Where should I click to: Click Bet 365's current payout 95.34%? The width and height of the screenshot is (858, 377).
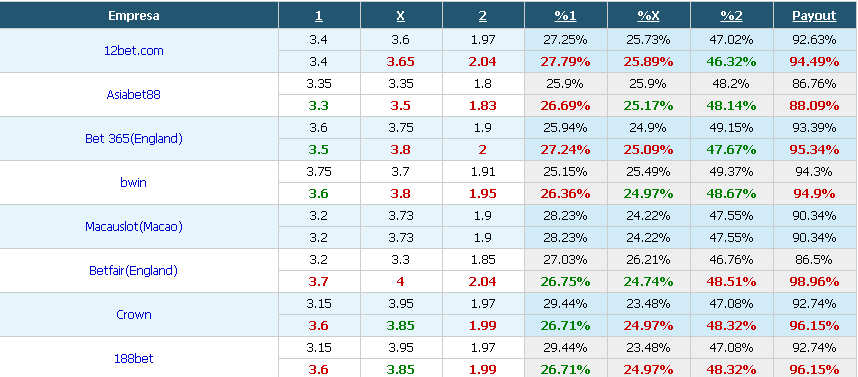click(x=814, y=150)
